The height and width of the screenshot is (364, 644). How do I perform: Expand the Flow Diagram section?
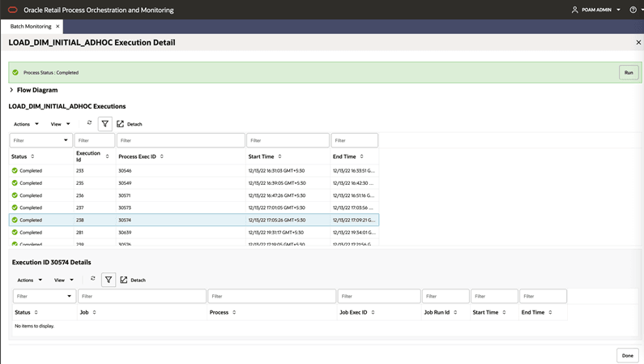11,90
